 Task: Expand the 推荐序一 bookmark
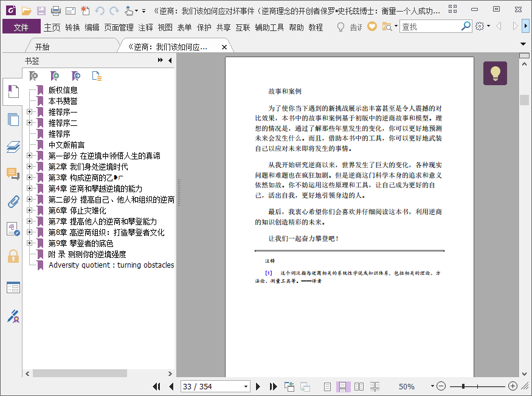pyautogui.click(x=30, y=112)
